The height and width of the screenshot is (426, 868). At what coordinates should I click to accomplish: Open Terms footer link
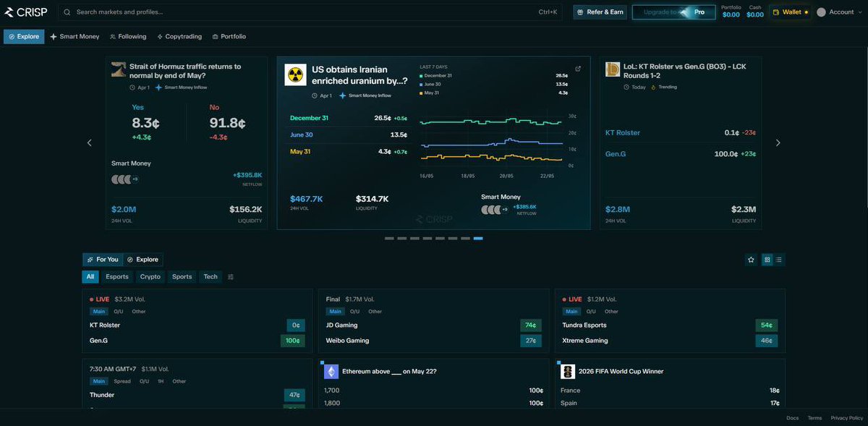815,418
